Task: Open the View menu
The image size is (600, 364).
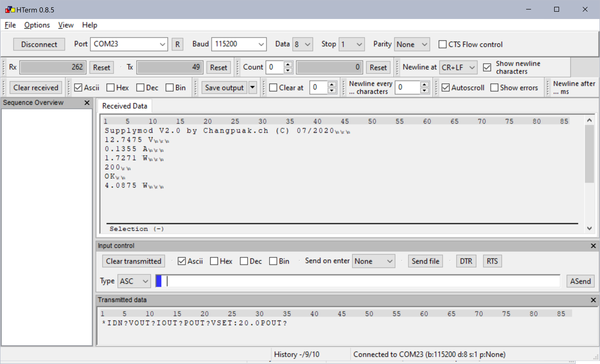Action: 66,25
